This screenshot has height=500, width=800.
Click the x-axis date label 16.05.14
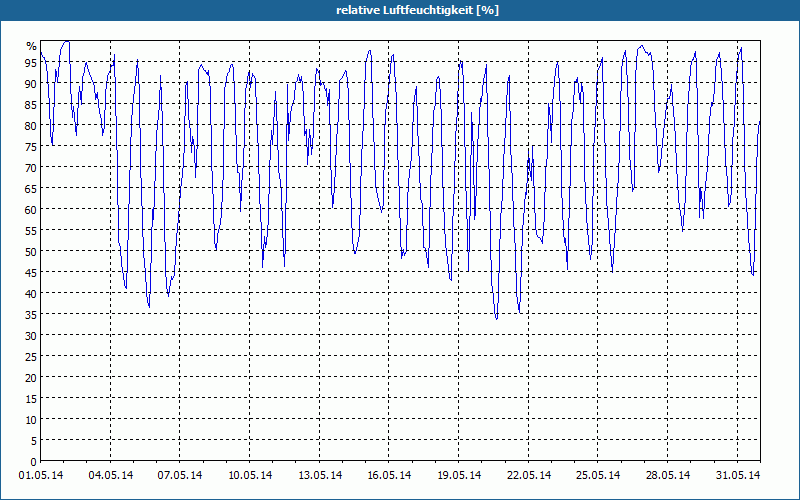click(x=389, y=475)
